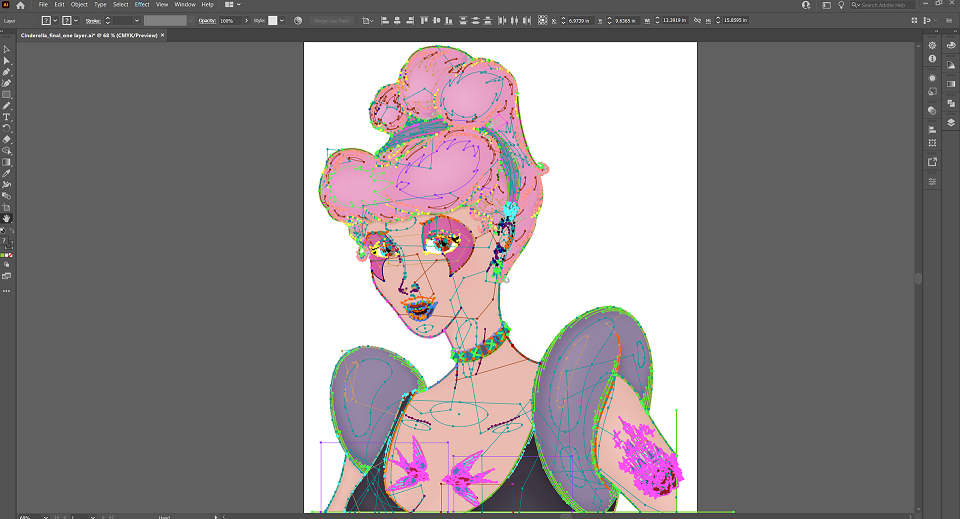Select the Rectangle tool
This screenshot has height=519, width=960.
(7, 95)
